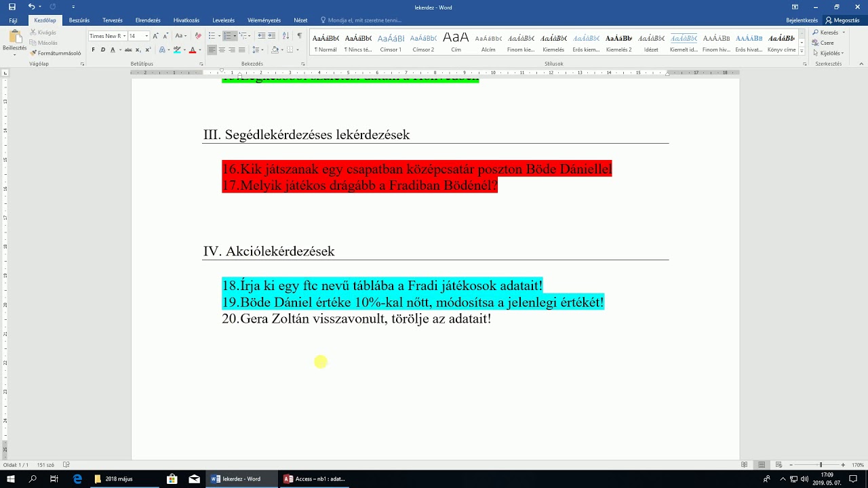Center the paragraph text

222,49
